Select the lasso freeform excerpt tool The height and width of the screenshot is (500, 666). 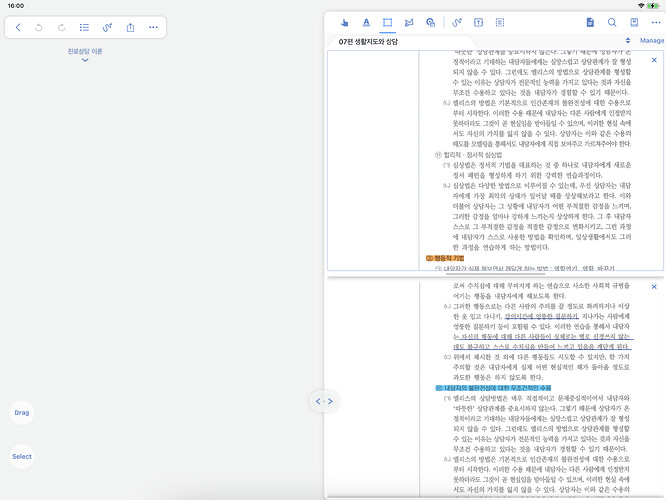tap(409, 23)
